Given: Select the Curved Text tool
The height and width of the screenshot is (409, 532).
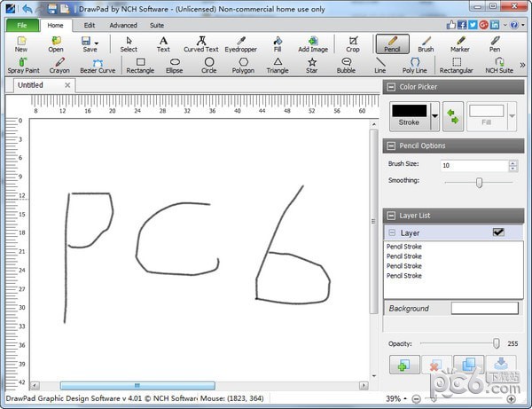Looking at the screenshot, I should click(200, 44).
